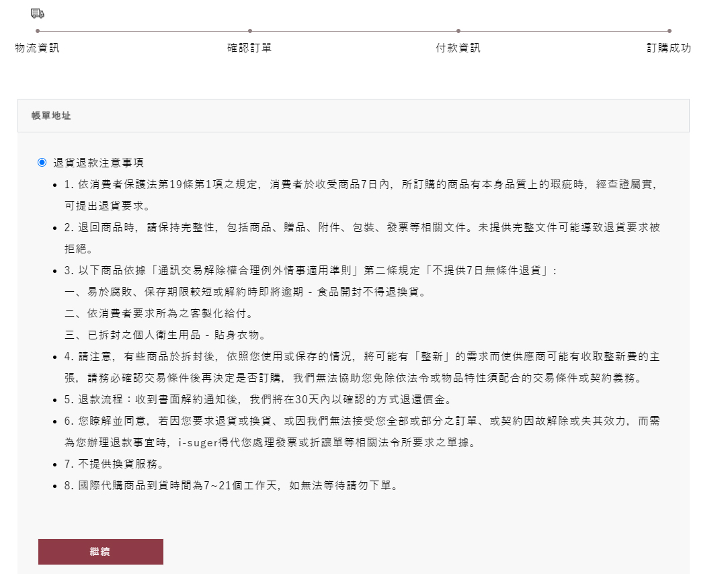The width and height of the screenshot is (728, 574).
Task: Open the 確認訂單 step label
Action: pyautogui.click(x=249, y=48)
